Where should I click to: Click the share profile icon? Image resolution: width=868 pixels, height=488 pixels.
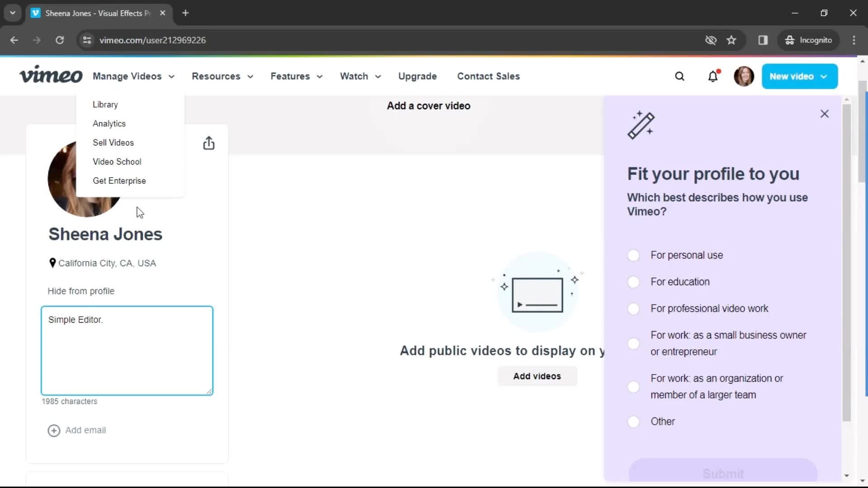(x=208, y=143)
